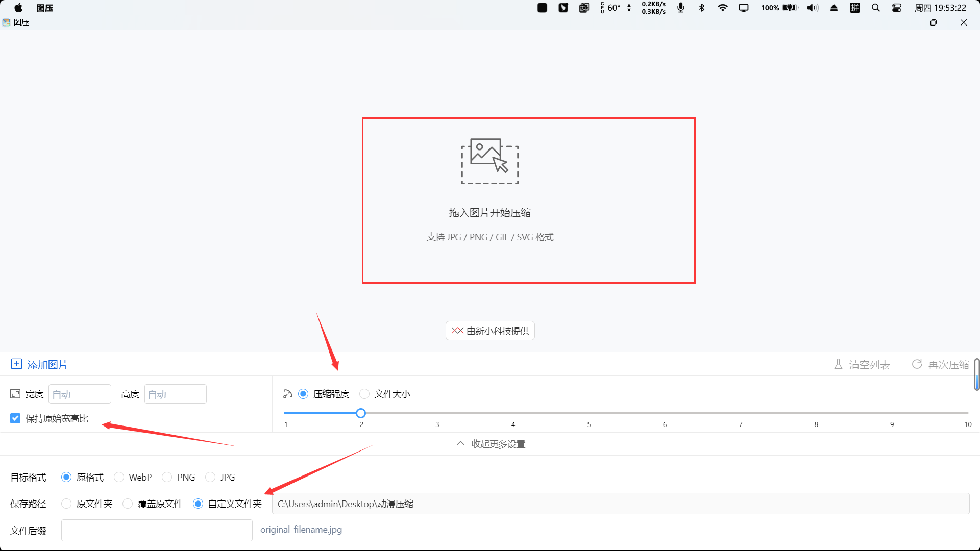This screenshot has width=980, height=551.
Task: Click the Wi-Fi icon in menu bar
Action: pos(722,8)
